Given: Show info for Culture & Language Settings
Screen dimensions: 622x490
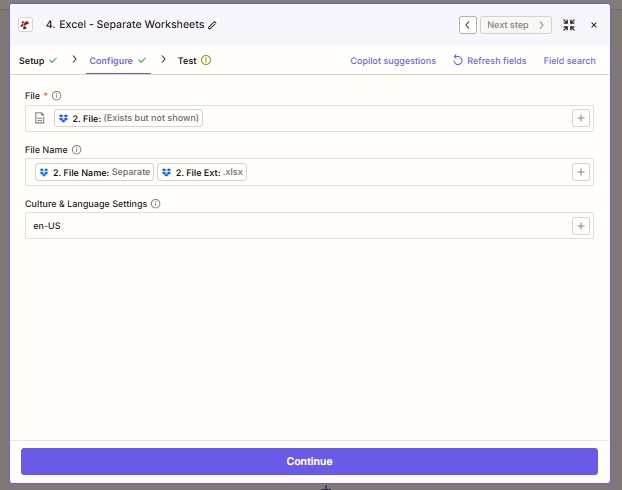Looking at the screenshot, I should click(x=156, y=204).
